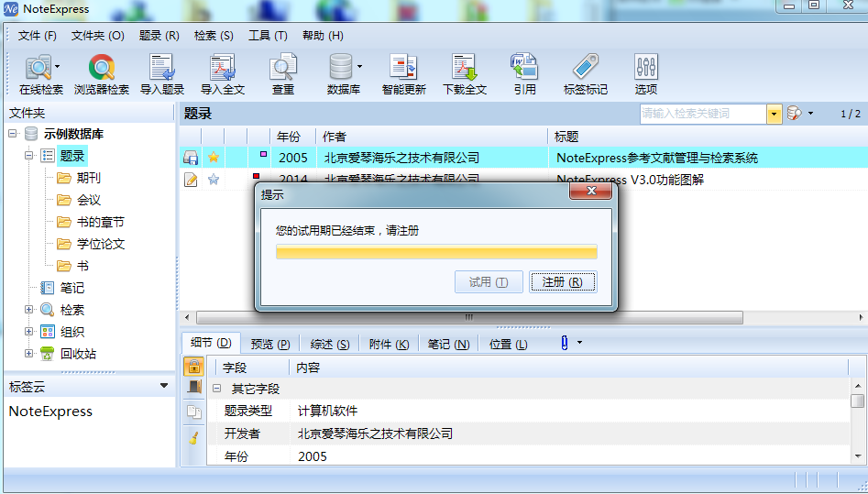Viewport: 868px width, 494px height.
Task: Open the 工具 (T) menu
Action: [268, 36]
